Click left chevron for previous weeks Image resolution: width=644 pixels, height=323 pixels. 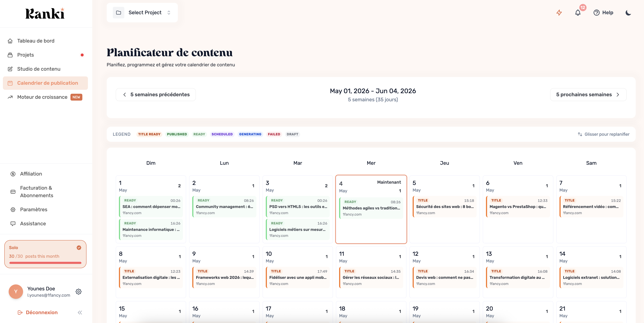pos(125,94)
